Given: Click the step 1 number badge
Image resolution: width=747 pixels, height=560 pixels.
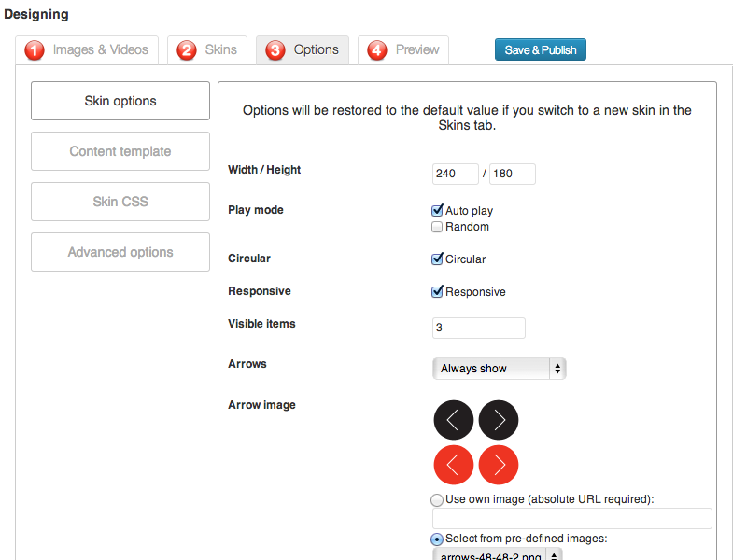Looking at the screenshot, I should point(35,50).
